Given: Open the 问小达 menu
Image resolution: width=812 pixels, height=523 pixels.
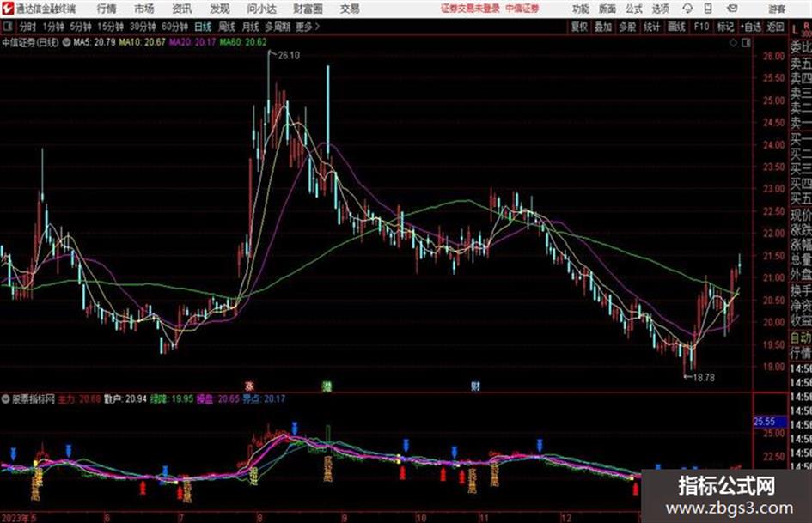Looking at the screenshot, I should click(261, 9).
